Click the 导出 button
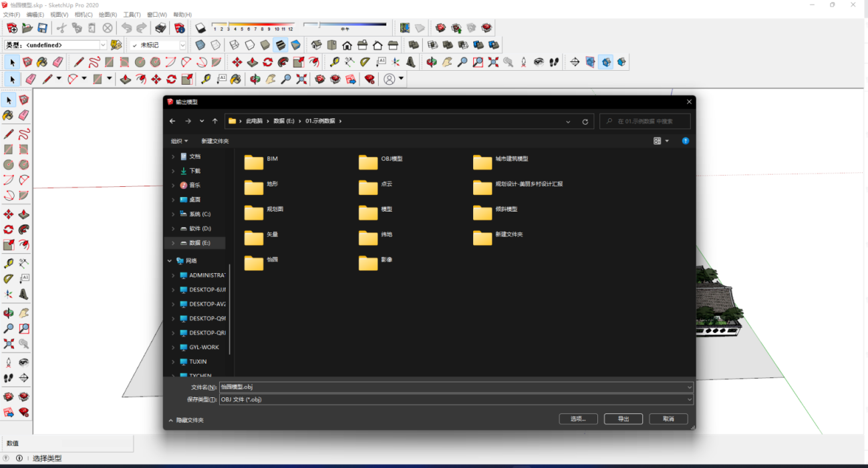The width and height of the screenshot is (868, 468). 623,419
